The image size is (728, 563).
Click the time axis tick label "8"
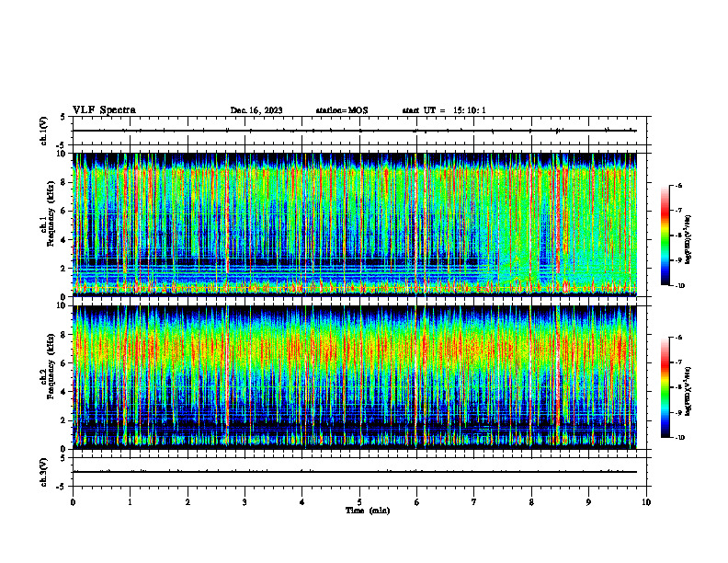531,502
